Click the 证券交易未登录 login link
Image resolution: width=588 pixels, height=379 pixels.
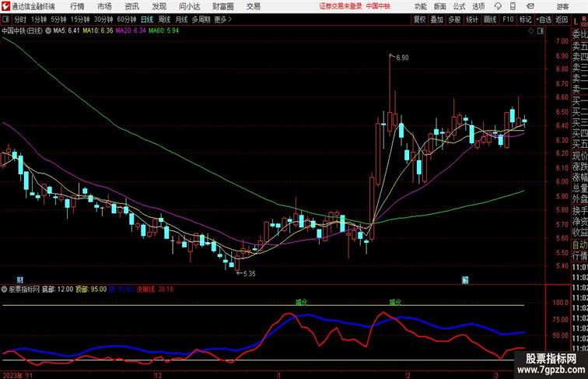(341, 6)
